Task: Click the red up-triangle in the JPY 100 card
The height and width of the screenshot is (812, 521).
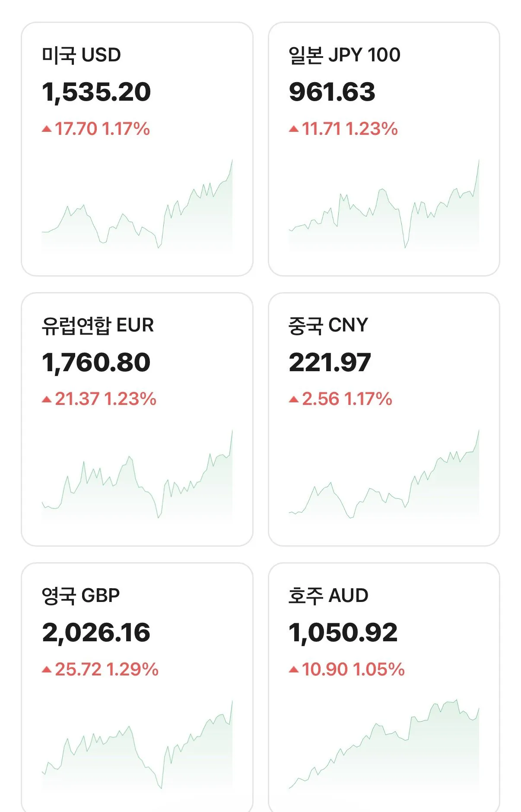Action: 294,129
